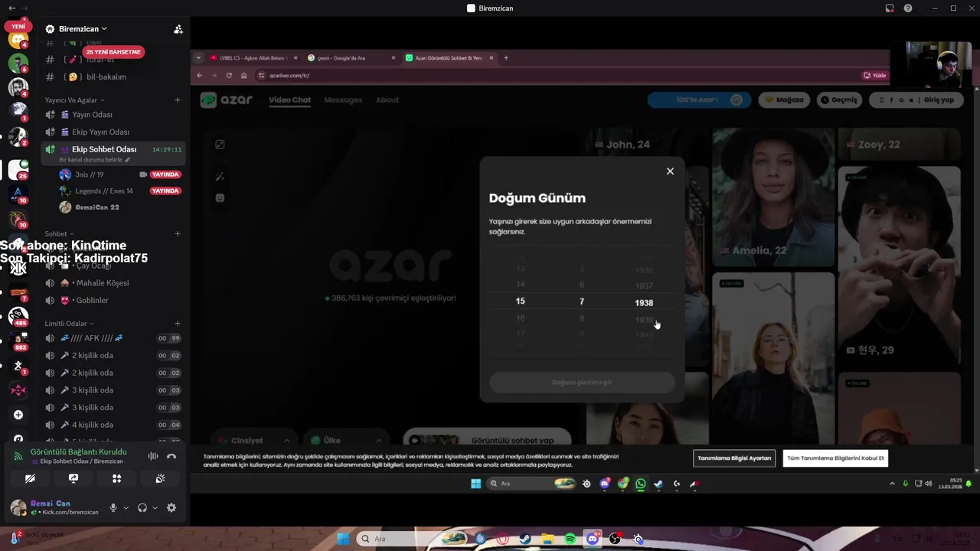Switch to the çeviri Google search browser tab
This screenshot has width=980, height=551.
[351, 58]
